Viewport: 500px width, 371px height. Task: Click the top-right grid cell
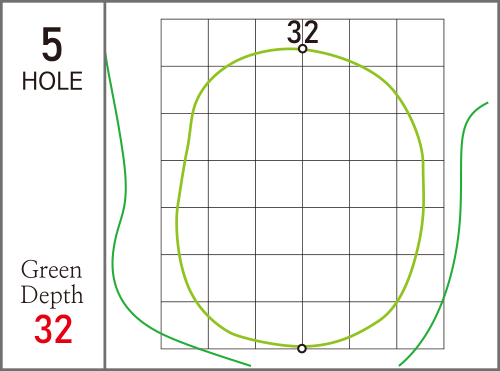click(x=420, y=43)
